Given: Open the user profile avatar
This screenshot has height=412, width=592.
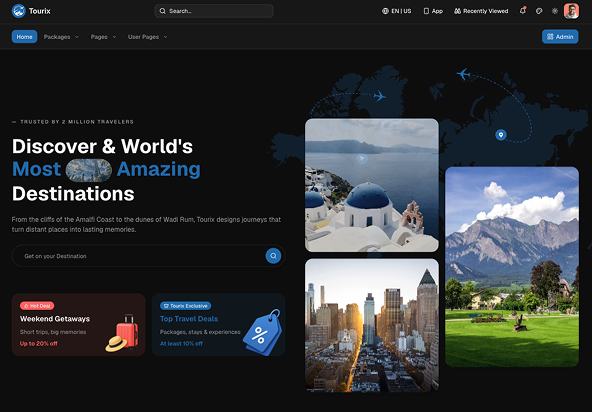Looking at the screenshot, I should [571, 11].
